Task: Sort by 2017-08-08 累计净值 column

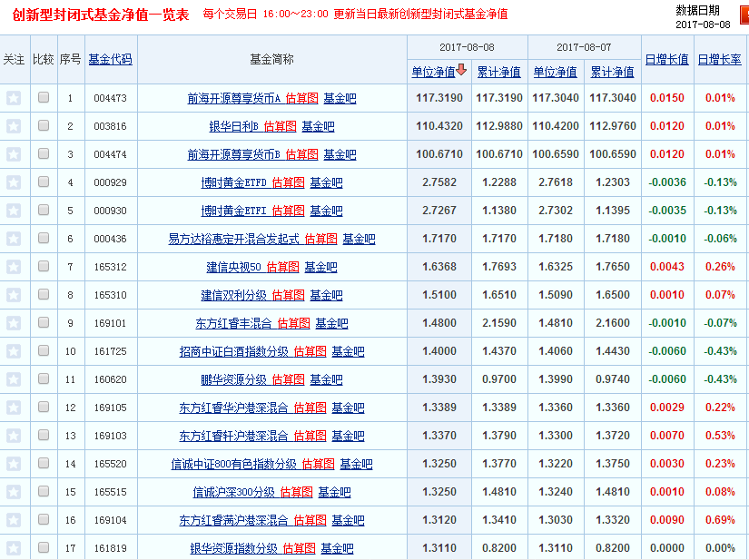Action: [498, 72]
